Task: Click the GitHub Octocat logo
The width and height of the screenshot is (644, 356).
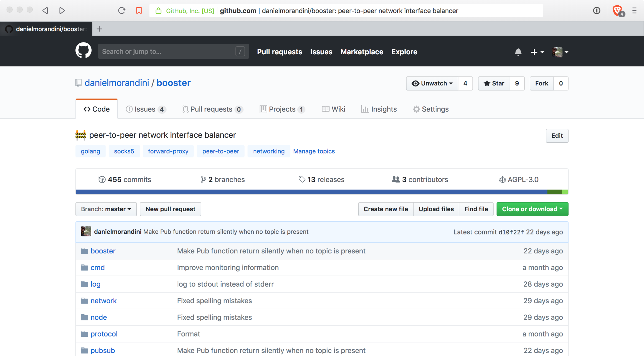Action: (83, 50)
